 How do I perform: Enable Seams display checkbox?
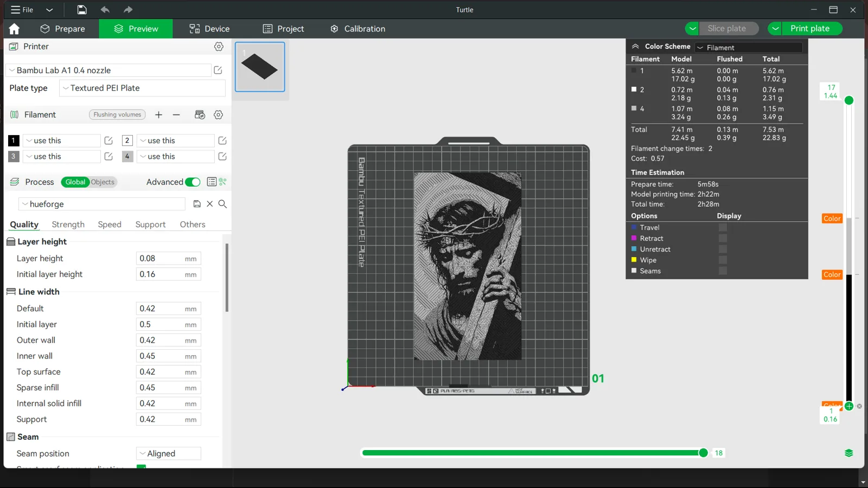[723, 271]
